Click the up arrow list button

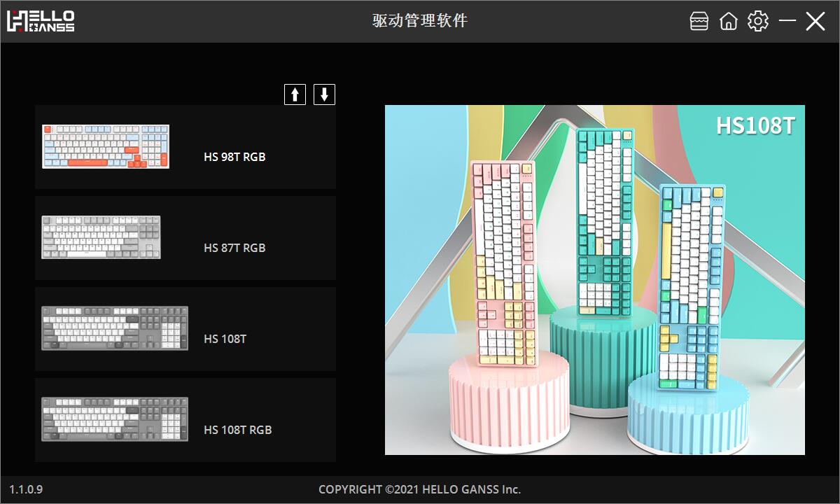pos(295,94)
